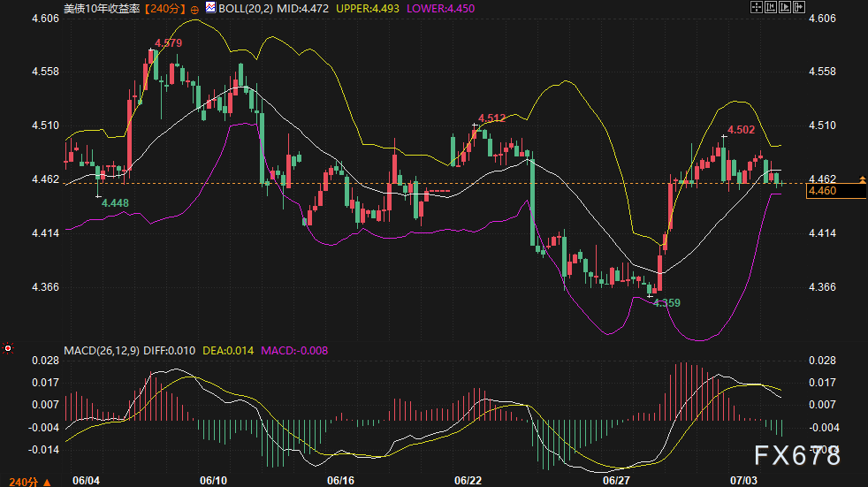This screenshot has height=487, width=868.
Task: Click the 06/04 date label on the time axis
Action: pos(87,480)
